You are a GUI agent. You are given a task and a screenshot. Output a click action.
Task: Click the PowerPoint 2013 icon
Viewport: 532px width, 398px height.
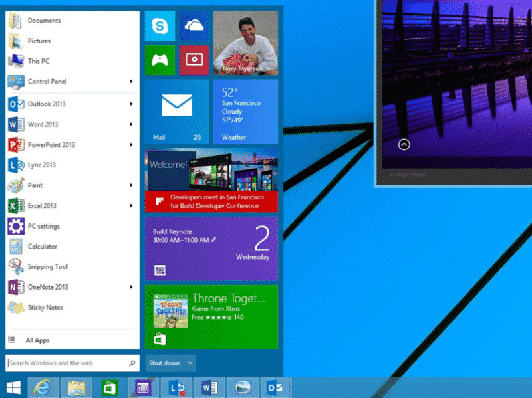16,145
